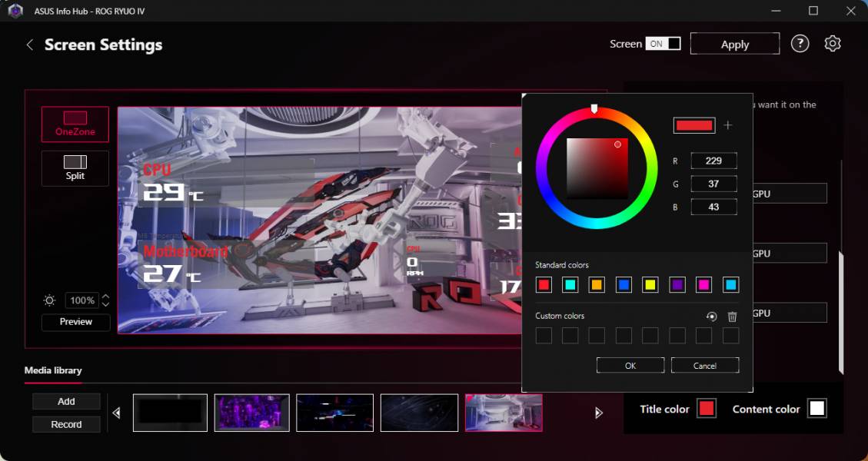The width and height of the screenshot is (868, 461).
Task: Go back using the Screen Settings back arrow
Action: pos(29,45)
